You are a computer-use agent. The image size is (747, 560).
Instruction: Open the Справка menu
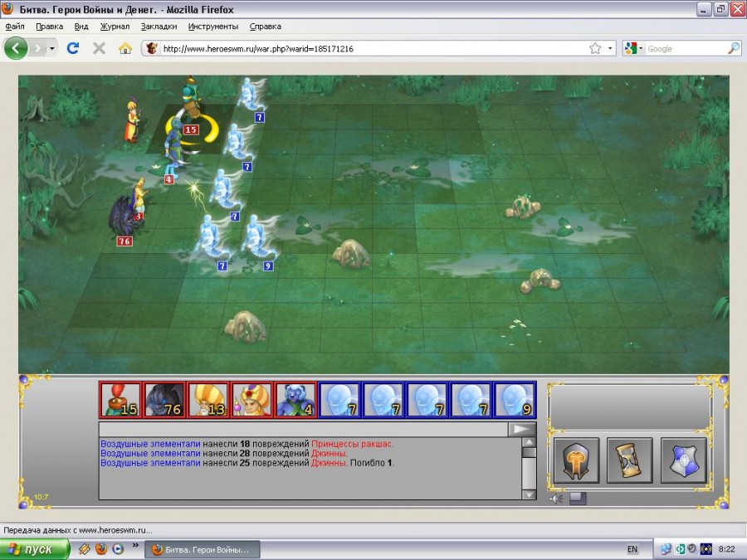[266, 27]
